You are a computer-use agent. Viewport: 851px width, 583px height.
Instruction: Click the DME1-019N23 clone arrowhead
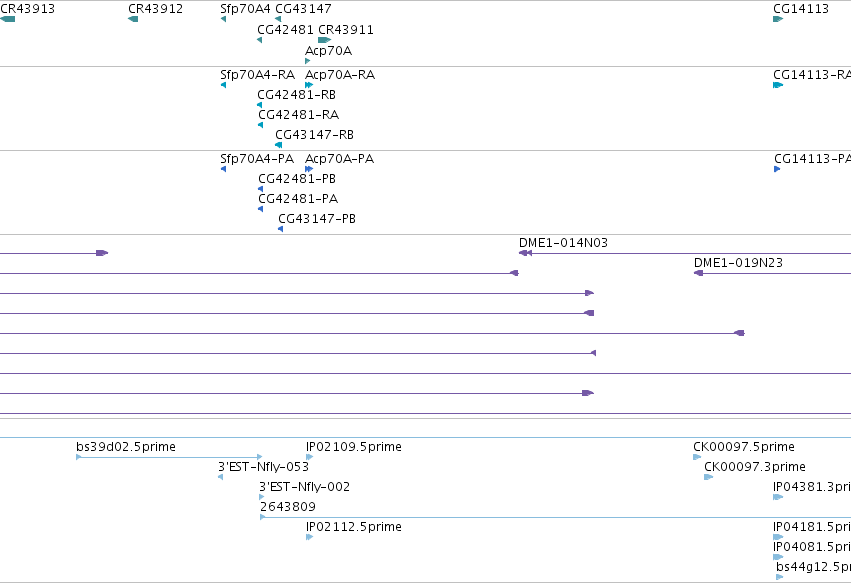pos(698,273)
